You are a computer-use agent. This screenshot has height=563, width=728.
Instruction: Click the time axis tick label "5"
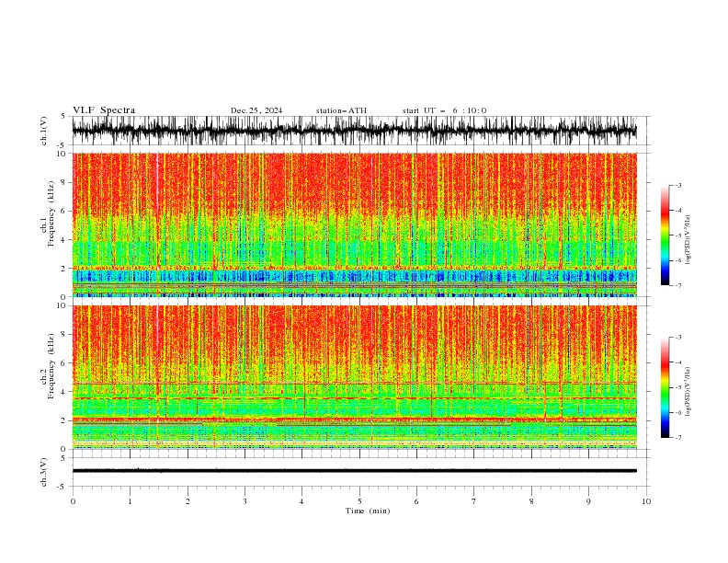point(359,501)
